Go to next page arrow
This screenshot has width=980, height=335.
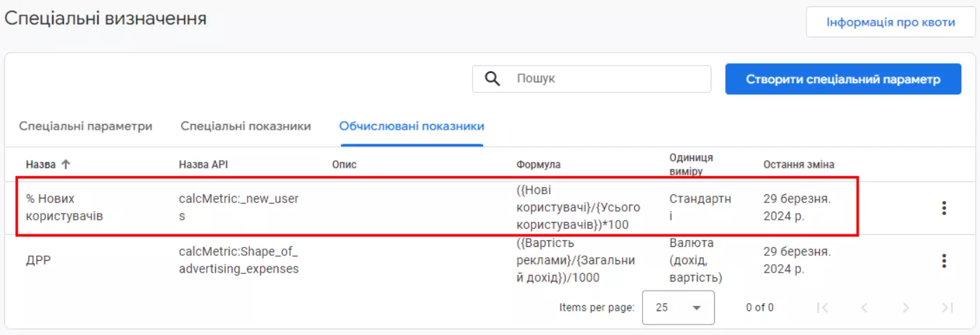click(x=905, y=307)
